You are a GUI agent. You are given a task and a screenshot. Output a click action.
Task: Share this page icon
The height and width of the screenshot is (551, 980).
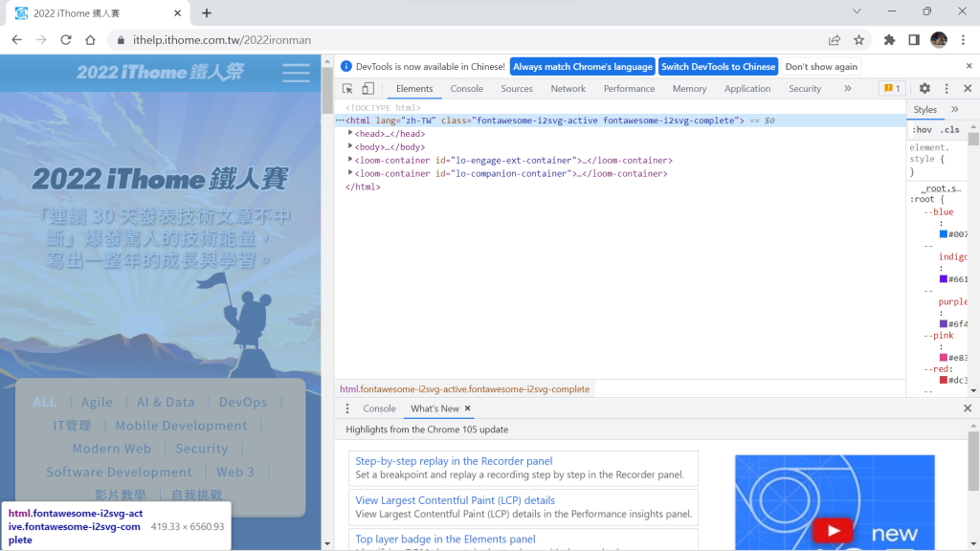835,40
